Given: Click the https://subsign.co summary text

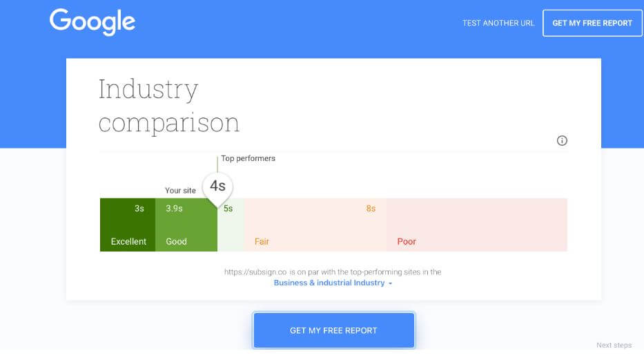Looking at the screenshot, I should coord(333,272).
